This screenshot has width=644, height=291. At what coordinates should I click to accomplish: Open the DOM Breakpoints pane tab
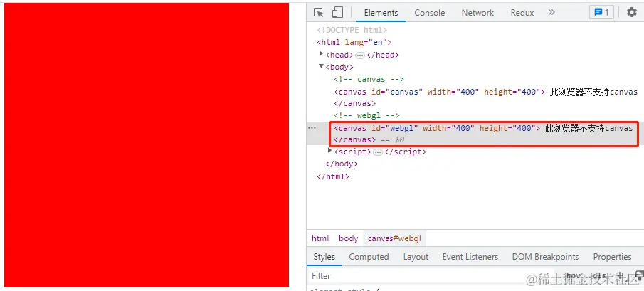pyautogui.click(x=545, y=257)
